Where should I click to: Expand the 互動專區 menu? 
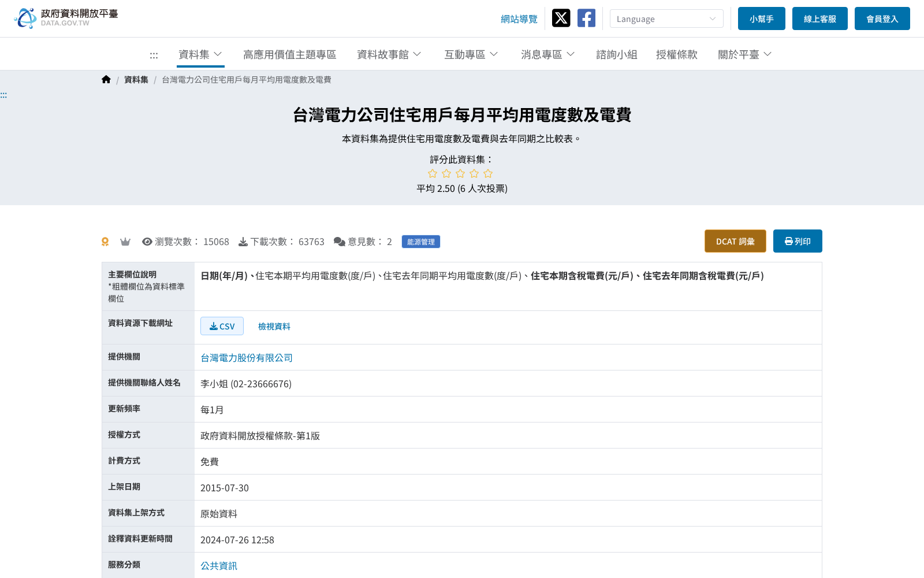471,54
